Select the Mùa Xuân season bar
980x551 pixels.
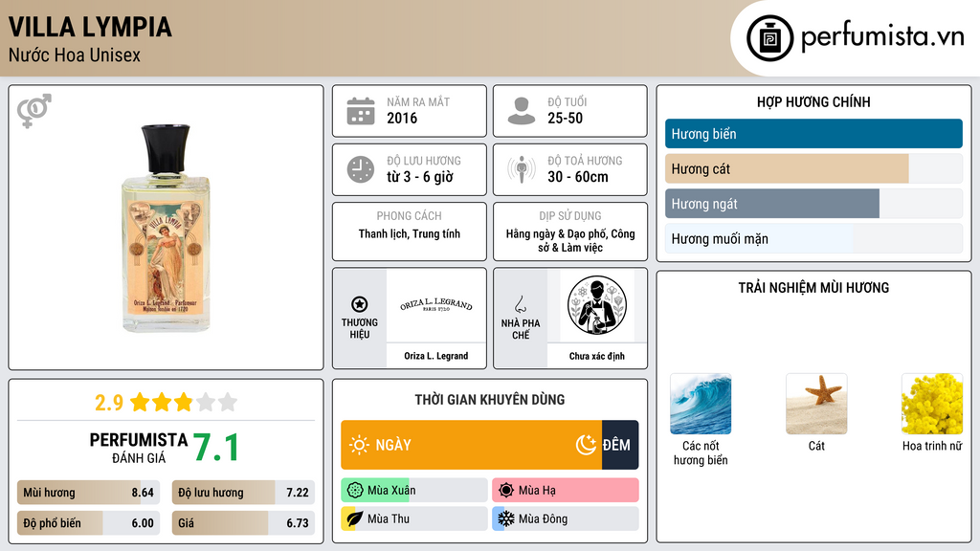[x=414, y=491]
